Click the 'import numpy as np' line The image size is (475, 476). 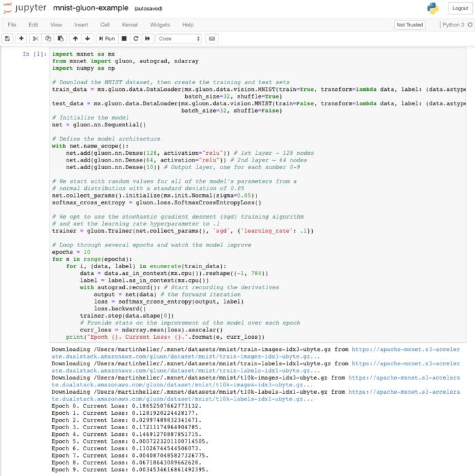point(83,69)
